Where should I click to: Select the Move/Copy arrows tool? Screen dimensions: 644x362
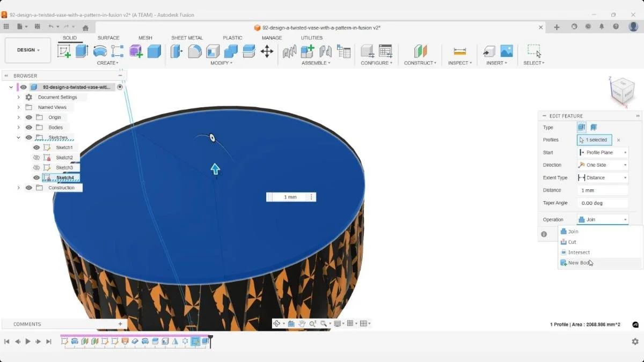[x=267, y=51]
